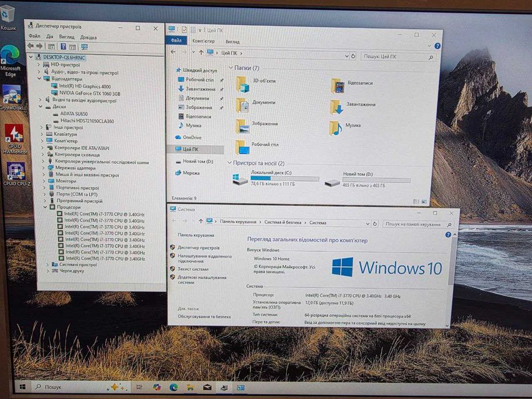Open Дія menu in Device Manager

pos(50,36)
